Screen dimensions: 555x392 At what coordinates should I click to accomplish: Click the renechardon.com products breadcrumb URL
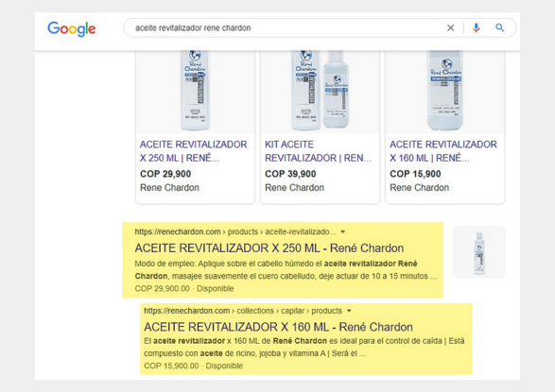pyautogui.click(x=235, y=231)
